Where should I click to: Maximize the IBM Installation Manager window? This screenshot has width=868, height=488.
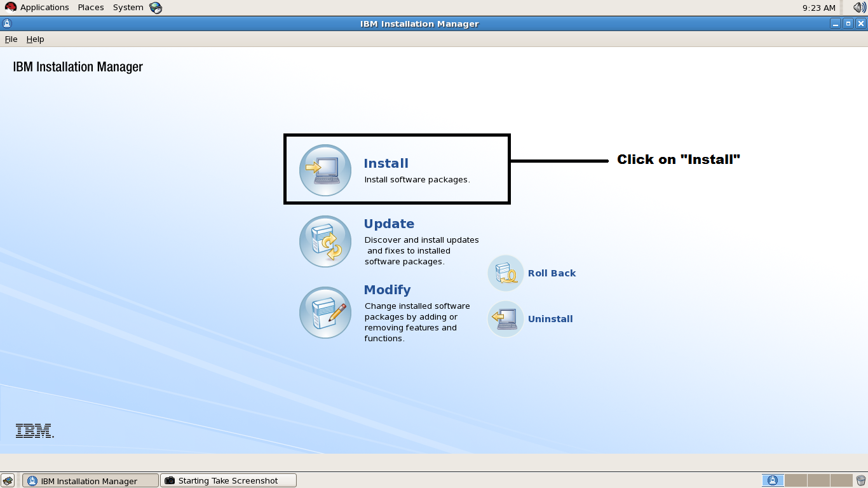click(x=848, y=24)
